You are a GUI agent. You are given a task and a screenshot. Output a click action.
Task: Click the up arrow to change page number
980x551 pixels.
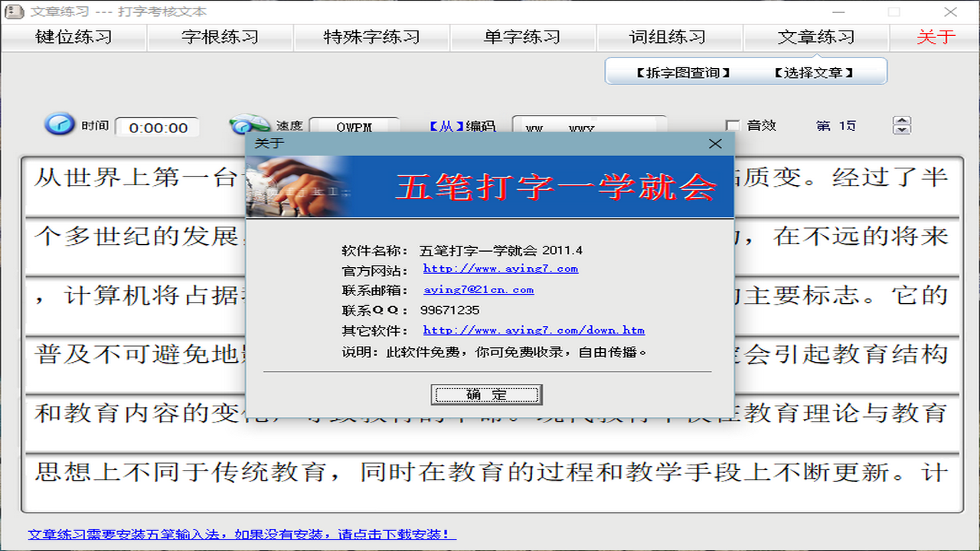tap(902, 120)
